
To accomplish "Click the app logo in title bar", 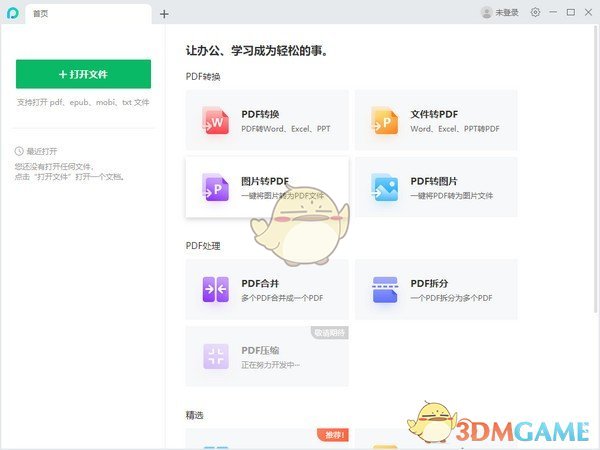I will point(13,13).
